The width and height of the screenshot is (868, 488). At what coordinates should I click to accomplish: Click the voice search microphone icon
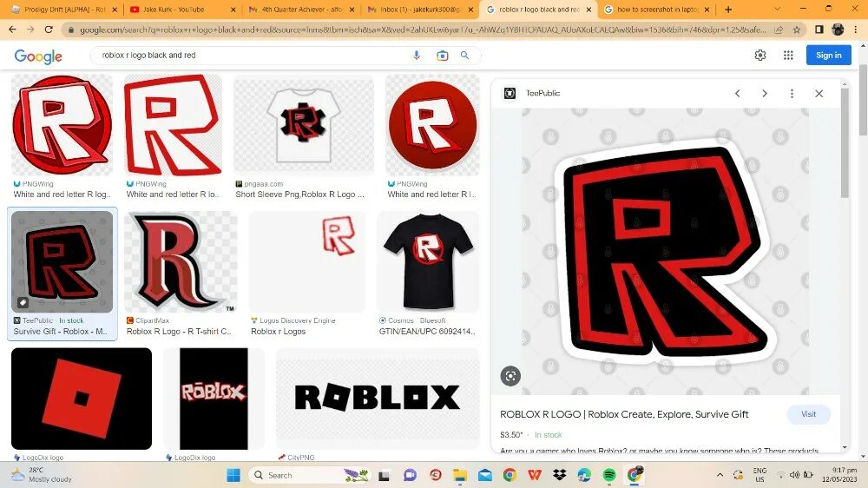(417, 56)
